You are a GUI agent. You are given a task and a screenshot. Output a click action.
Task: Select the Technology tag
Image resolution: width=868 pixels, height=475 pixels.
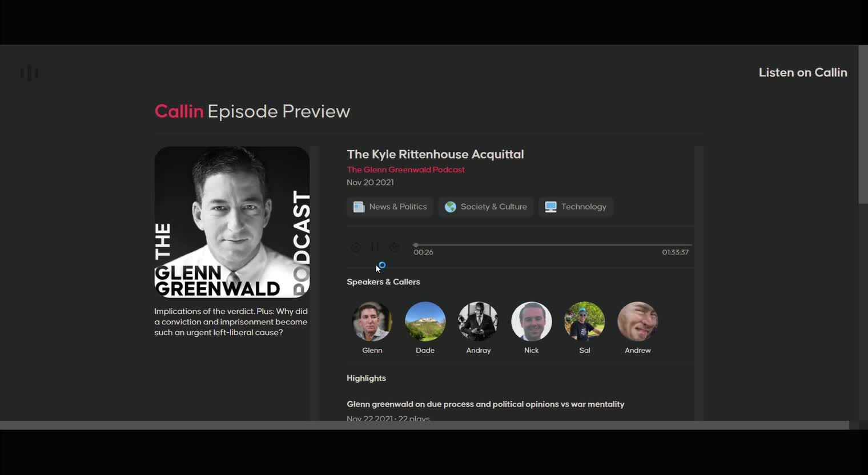576,207
